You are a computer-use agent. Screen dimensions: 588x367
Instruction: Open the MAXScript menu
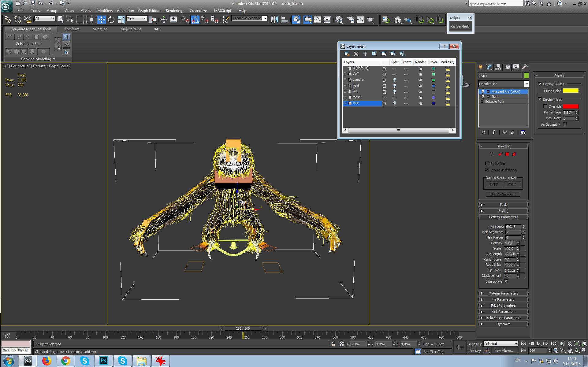[223, 11]
